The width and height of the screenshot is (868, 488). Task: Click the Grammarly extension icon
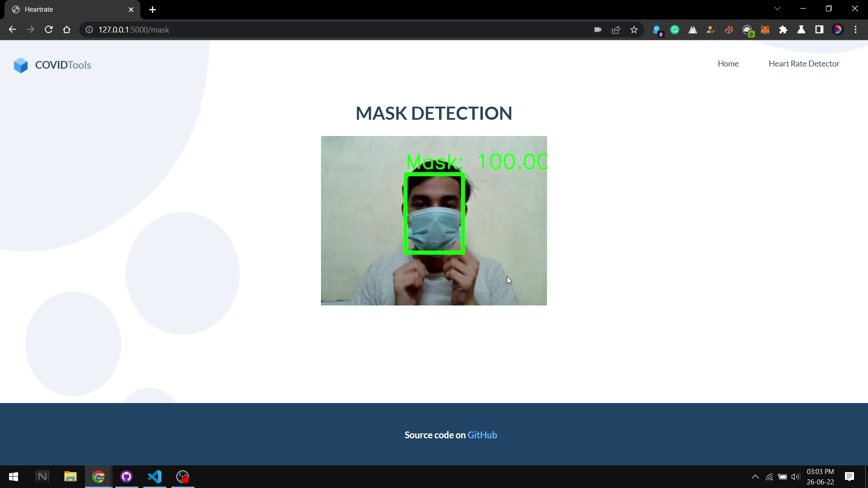675,30
